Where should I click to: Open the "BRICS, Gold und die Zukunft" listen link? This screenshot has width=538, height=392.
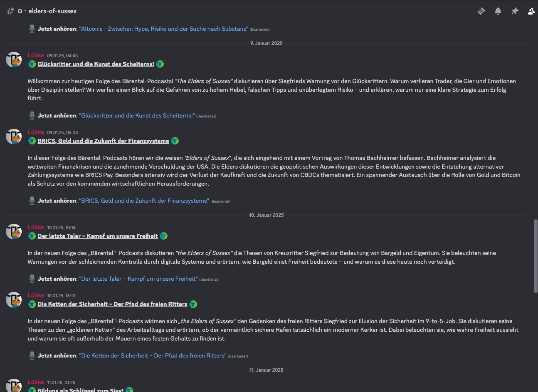pyautogui.click(x=144, y=201)
